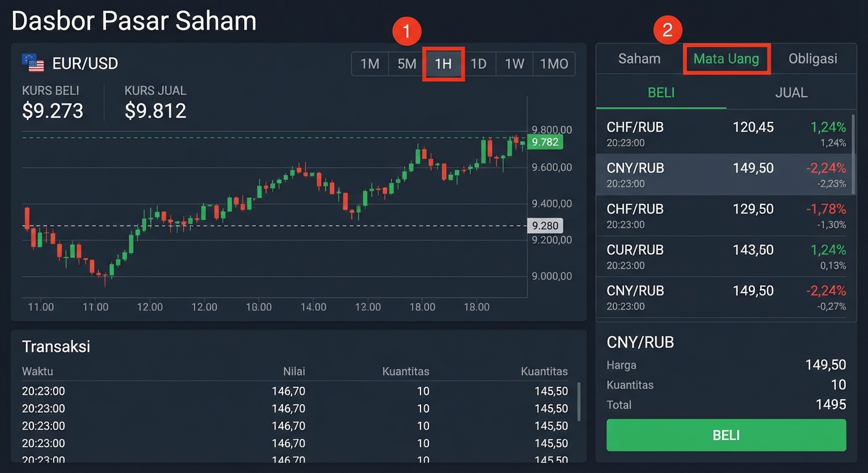Click the Transaksi table scrollbar
Screen dimensions: 868x473
pyautogui.click(x=578, y=402)
